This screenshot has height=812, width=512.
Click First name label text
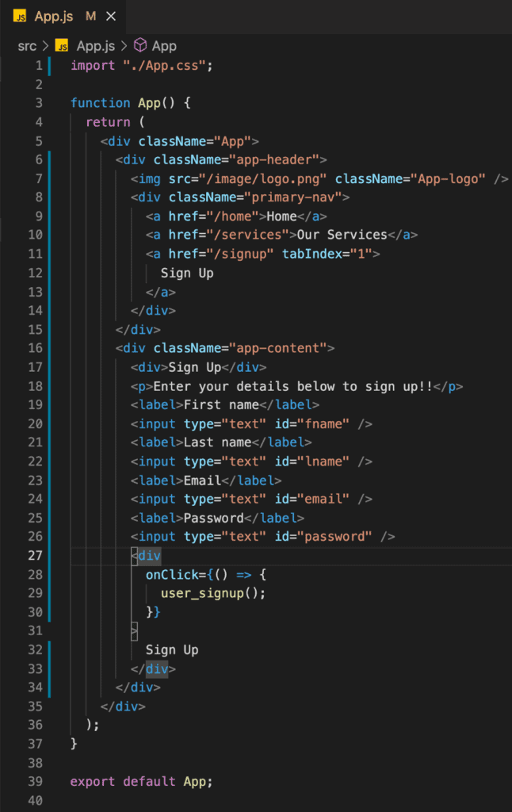click(x=221, y=405)
